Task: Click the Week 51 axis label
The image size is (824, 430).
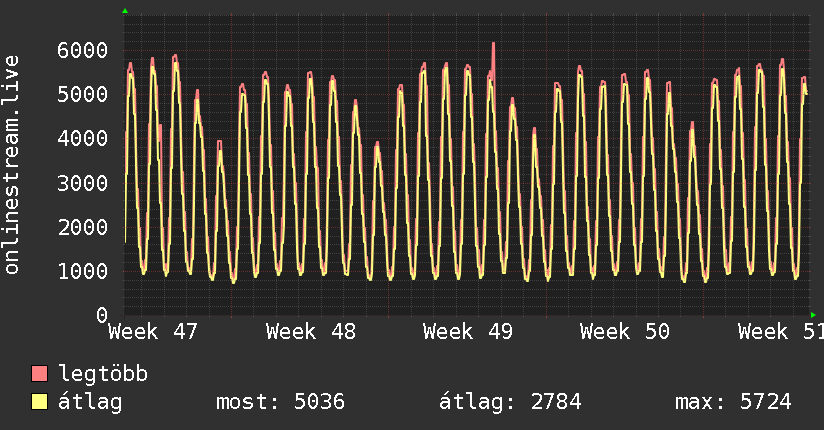Action: pyautogui.click(x=780, y=331)
